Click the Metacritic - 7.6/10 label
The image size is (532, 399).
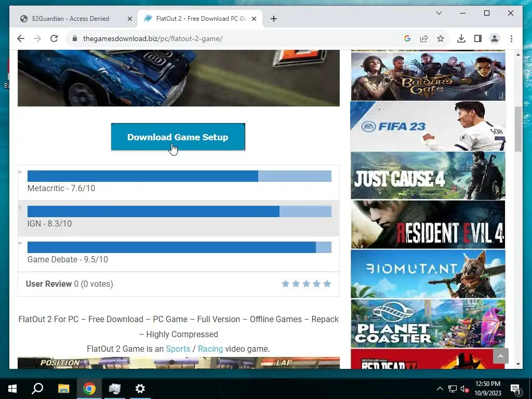pos(61,188)
